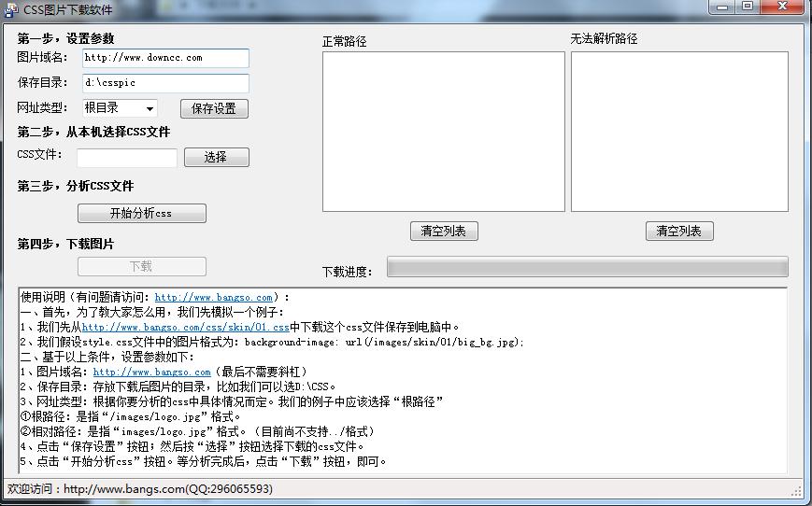The image size is (812, 506).
Task: Click the 下载进度 label
Action: [347, 272]
